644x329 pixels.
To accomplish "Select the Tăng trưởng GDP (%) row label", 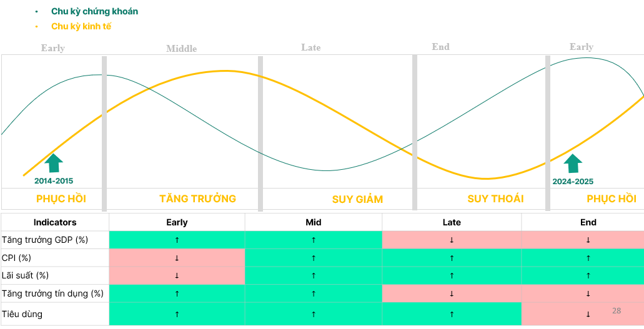I will pos(45,240).
